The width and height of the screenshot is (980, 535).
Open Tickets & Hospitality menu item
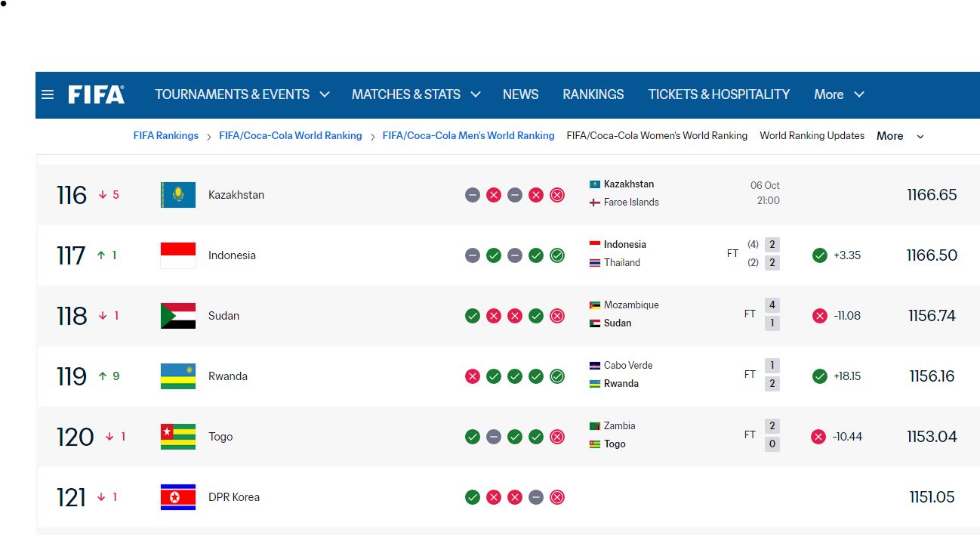[719, 94]
